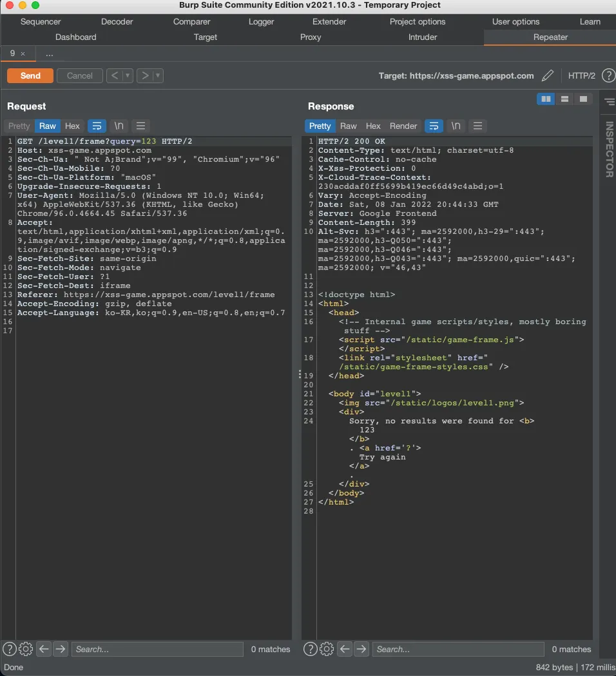Screen dimensions: 616x676
Task: Go to next match in Response search
Action: pos(361,649)
